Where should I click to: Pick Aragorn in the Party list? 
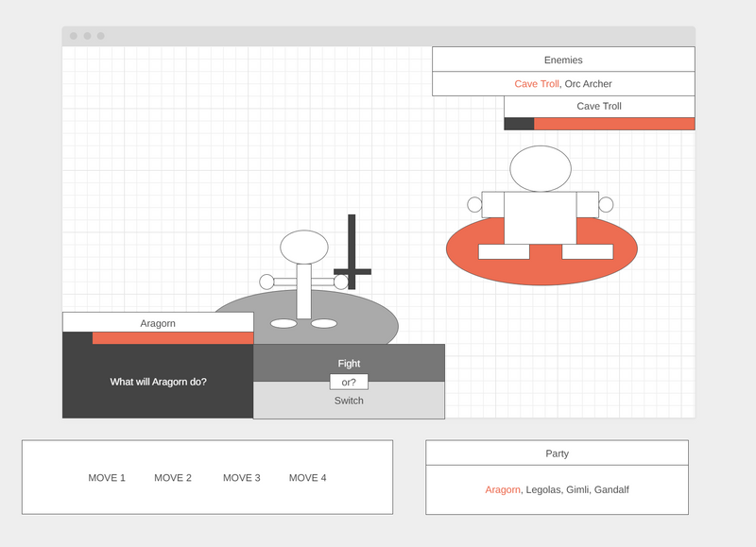[503, 489]
